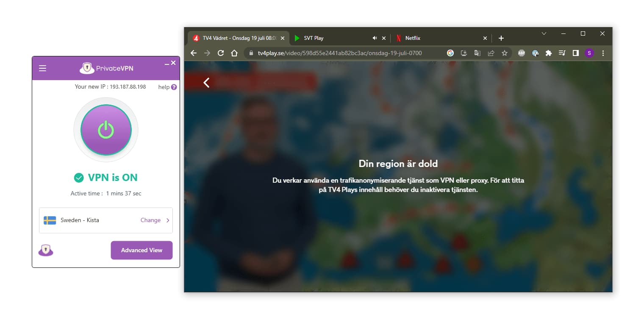
Task: Open Chrome tab search dropdown arrow
Action: [544, 33]
